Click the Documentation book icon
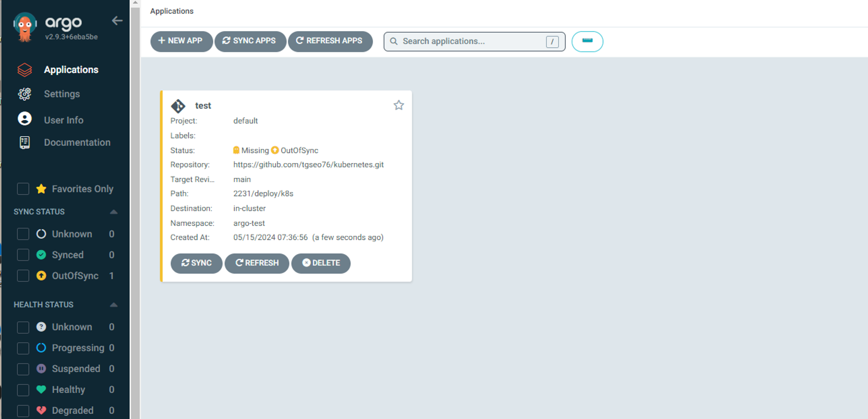The width and height of the screenshot is (868, 419). click(25, 142)
